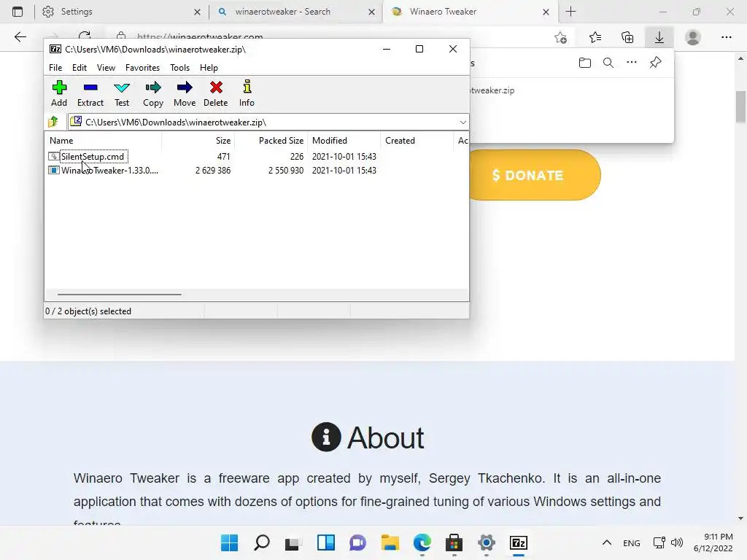Image resolution: width=747 pixels, height=560 pixels.
Task: Open taskbar Search
Action: tap(262, 542)
